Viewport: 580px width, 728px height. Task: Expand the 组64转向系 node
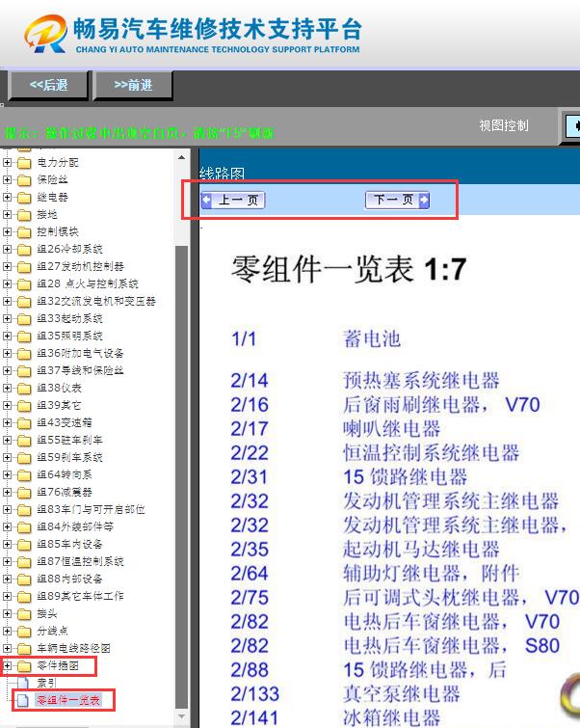coord(7,474)
